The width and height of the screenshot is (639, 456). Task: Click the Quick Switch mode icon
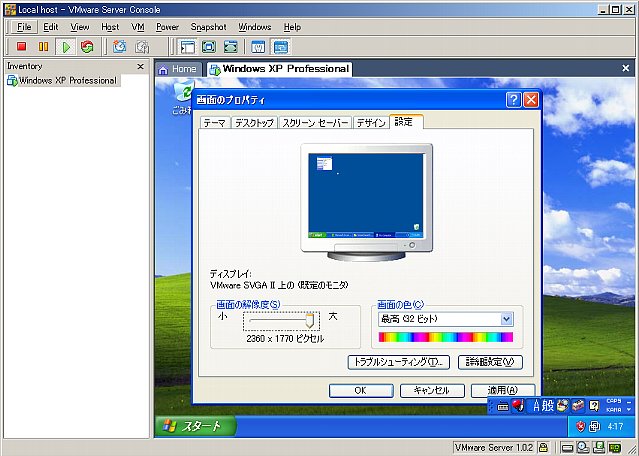(x=230, y=46)
